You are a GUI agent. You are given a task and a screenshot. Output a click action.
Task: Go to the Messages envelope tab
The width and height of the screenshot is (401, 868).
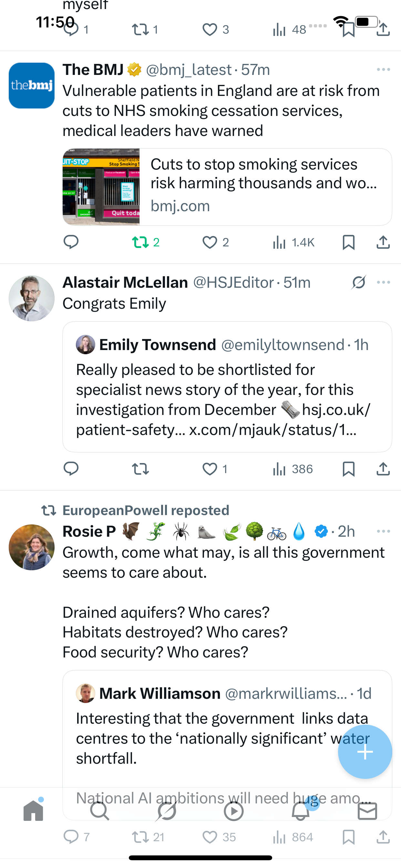pyautogui.click(x=367, y=811)
